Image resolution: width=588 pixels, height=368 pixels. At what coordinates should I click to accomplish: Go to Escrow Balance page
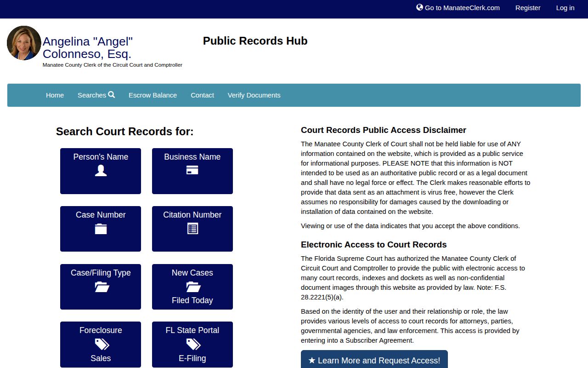click(x=153, y=95)
